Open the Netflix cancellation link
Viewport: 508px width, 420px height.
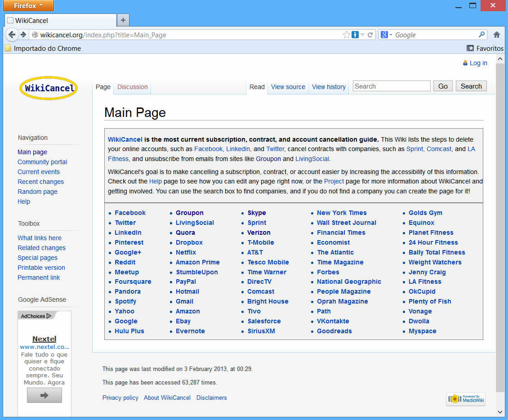click(186, 252)
